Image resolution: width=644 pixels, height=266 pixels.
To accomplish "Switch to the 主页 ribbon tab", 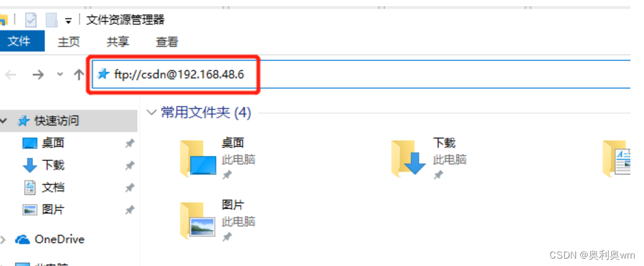I will (69, 41).
